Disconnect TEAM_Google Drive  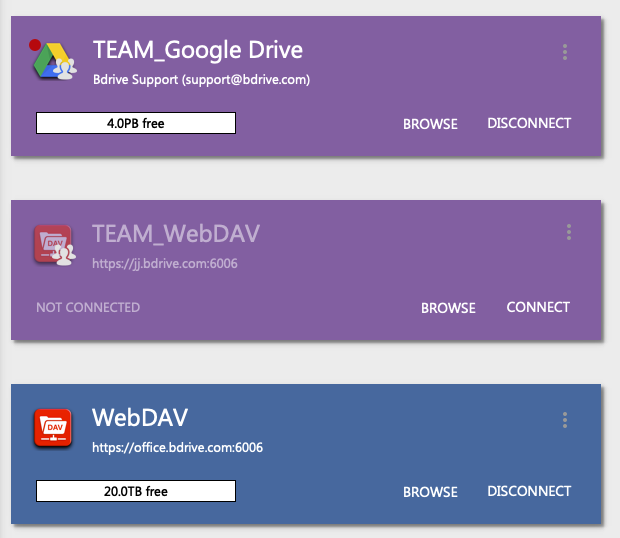(529, 123)
